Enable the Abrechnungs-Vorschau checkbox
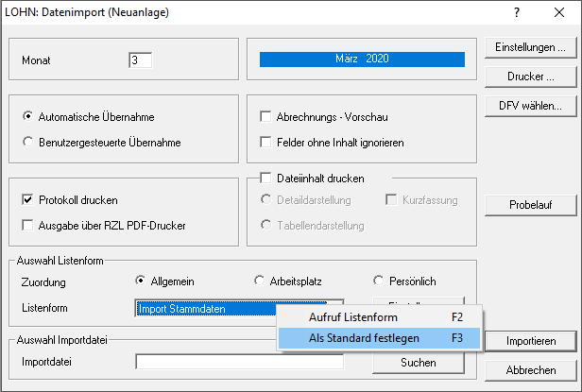 [266, 117]
